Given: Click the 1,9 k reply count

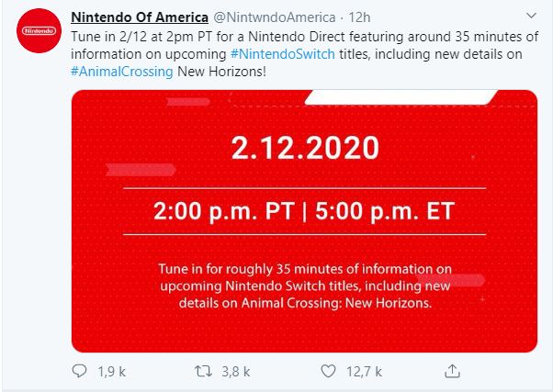Looking at the screenshot, I should coord(111,372).
